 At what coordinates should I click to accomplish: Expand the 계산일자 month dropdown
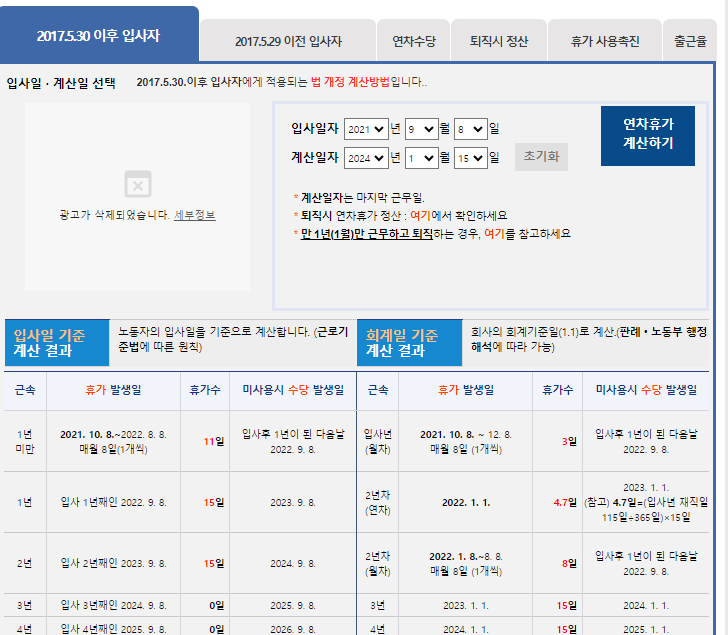click(x=420, y=157)
